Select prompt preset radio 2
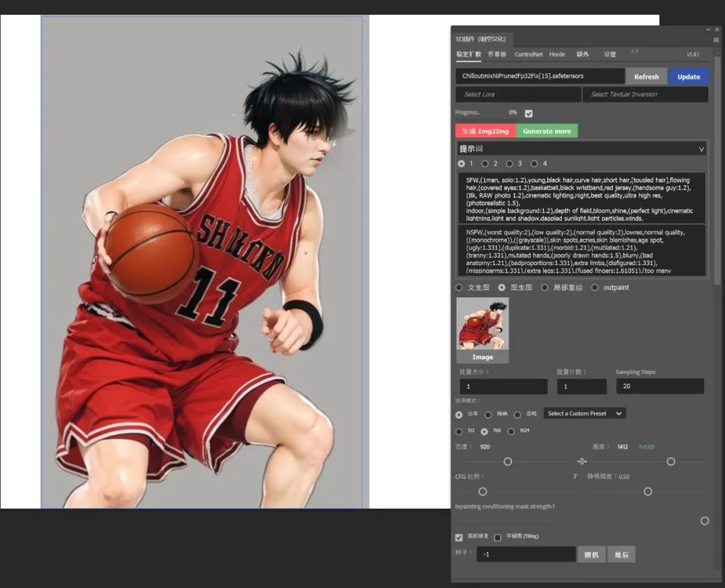725x588 pixels. point(485,164)
